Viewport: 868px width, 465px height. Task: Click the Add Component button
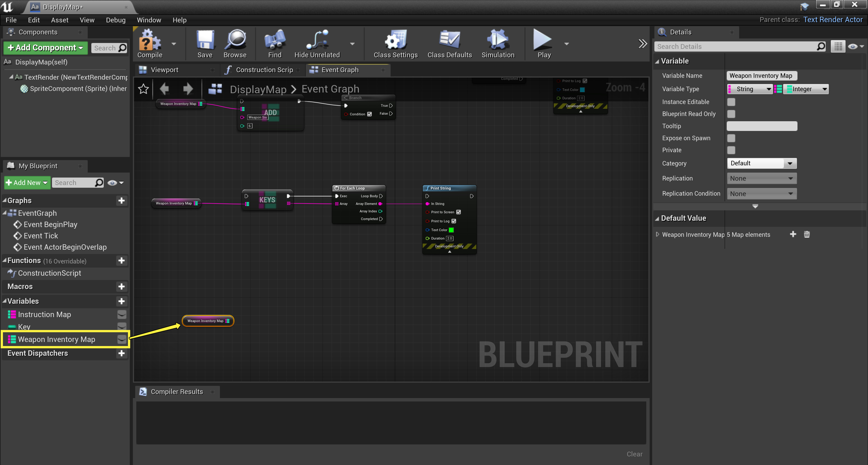[x=45, y=48]
